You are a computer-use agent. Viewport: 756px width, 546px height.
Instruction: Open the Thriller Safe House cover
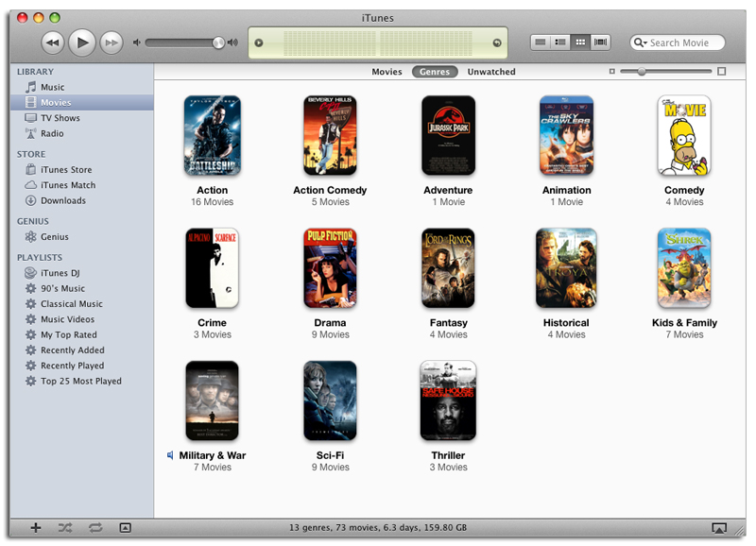448,401
